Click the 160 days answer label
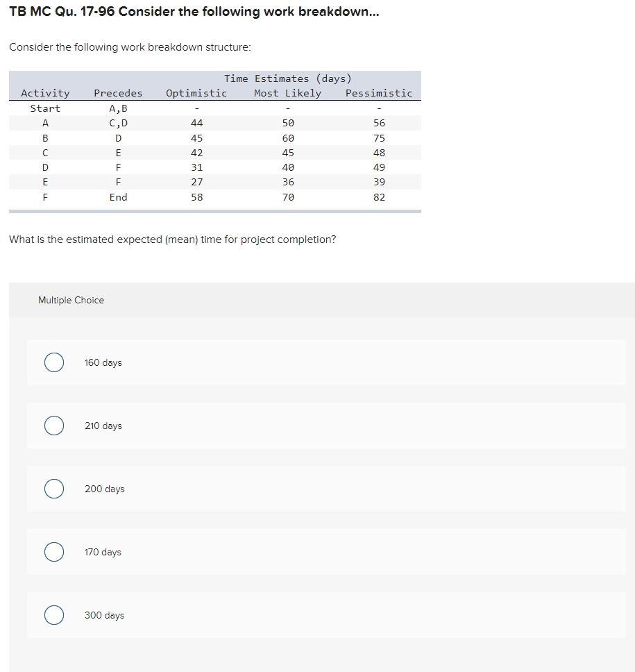Screen dimensions: 635x672 (103, 362)
